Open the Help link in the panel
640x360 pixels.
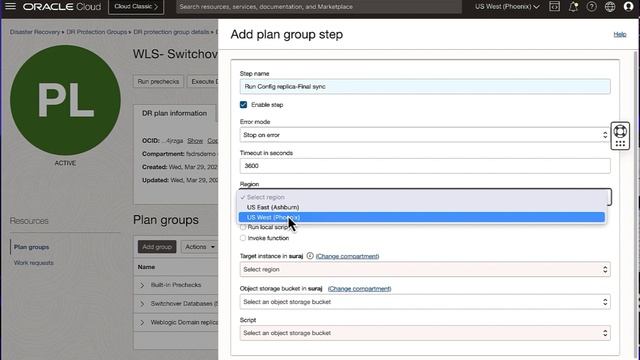[620, 34]
